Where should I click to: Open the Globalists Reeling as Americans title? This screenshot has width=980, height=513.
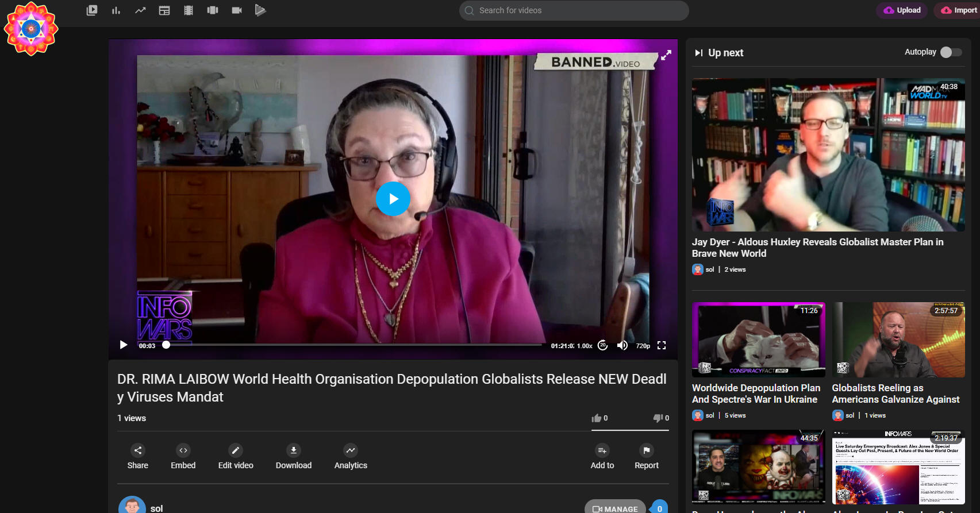pos(896,394)
